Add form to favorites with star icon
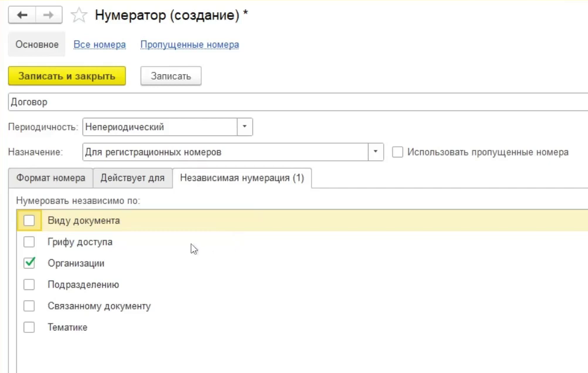 (x=79, y=16)
